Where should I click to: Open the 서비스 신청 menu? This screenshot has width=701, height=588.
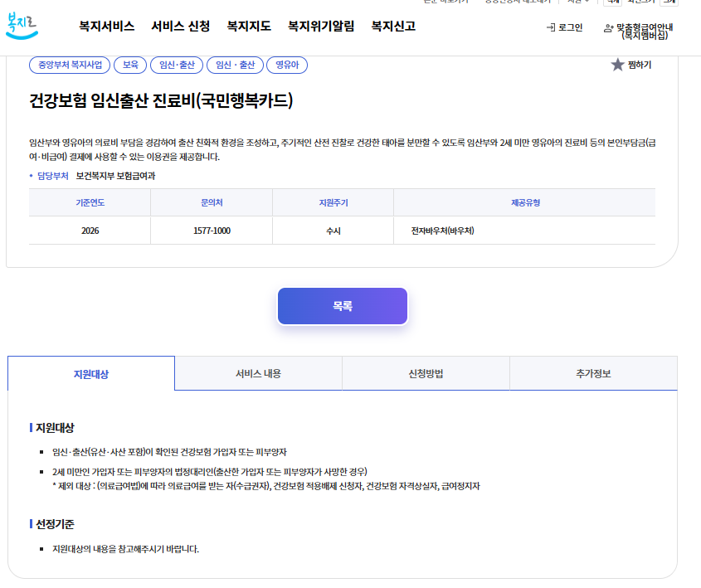(181, 27)
